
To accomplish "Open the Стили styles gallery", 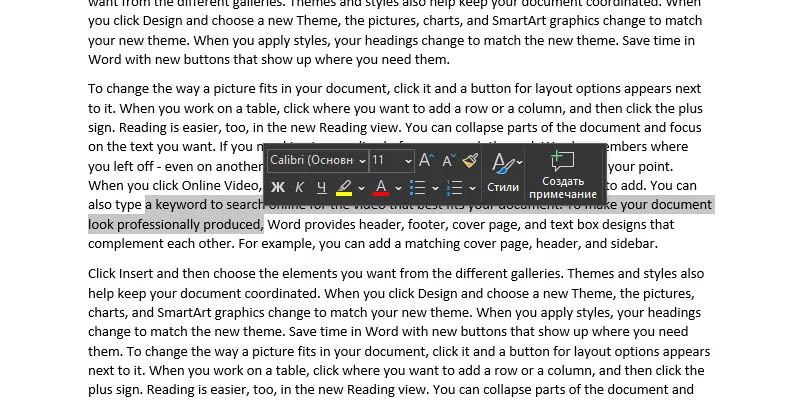I will click(x=503, y=172).
